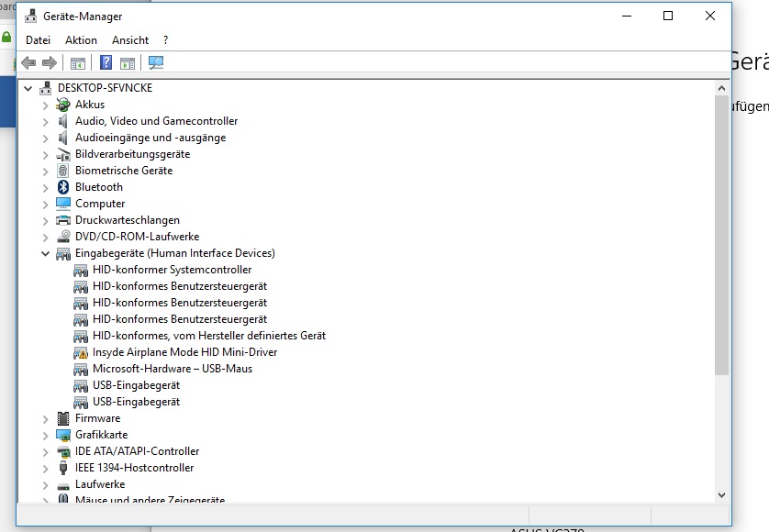
Task: Click Insyde Airplane Mode warning icon
Action: [81, 352]
